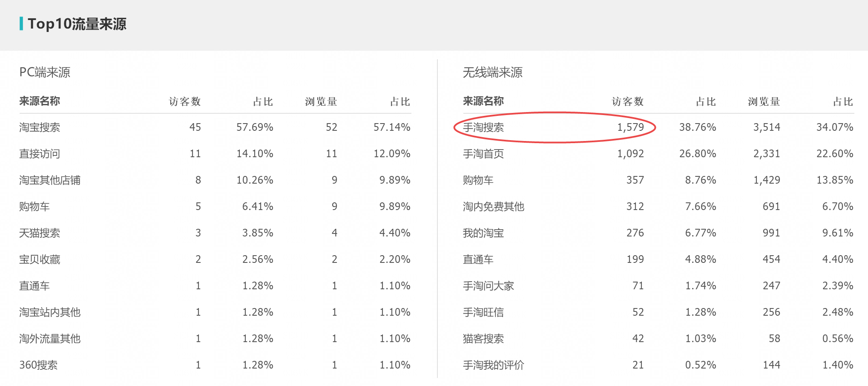This screenshot has width=868, height=386.
Task: Select 手淘旺信 source name
Action: pos(483,312)
